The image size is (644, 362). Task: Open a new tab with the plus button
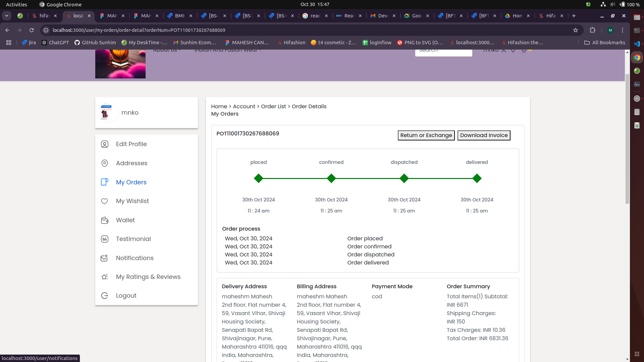(574, 16)
